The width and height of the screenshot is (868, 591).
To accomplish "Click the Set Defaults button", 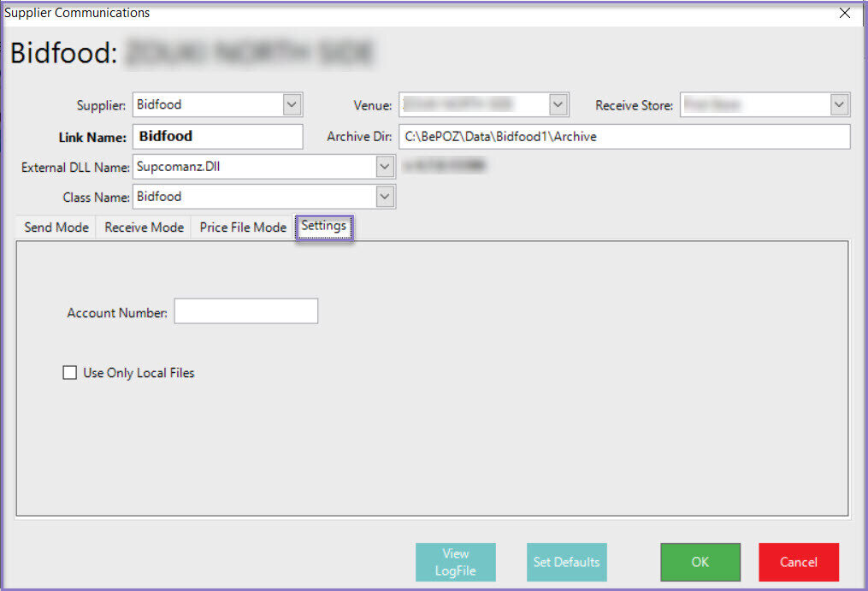I will click(x=567, y=562).
